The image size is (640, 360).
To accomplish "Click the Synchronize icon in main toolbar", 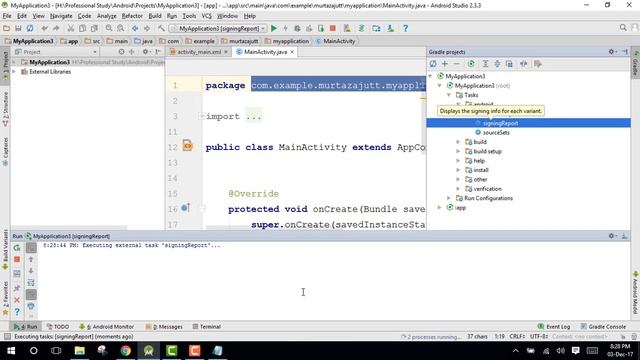I will tap(30, 28).
